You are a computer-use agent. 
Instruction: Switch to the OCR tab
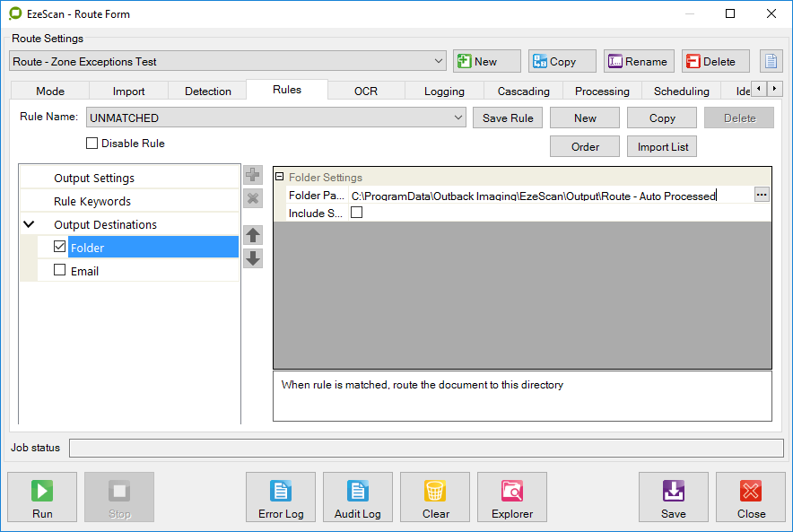pos(366,91)
